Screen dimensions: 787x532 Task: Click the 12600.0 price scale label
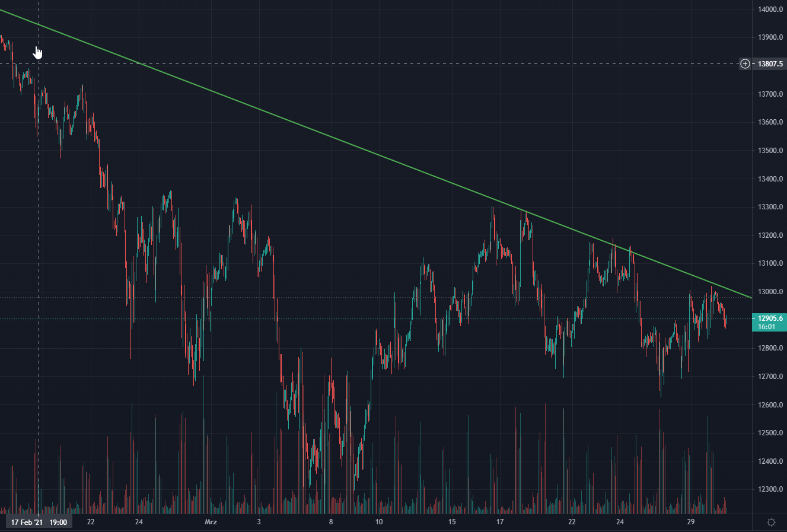coord(770,405)
